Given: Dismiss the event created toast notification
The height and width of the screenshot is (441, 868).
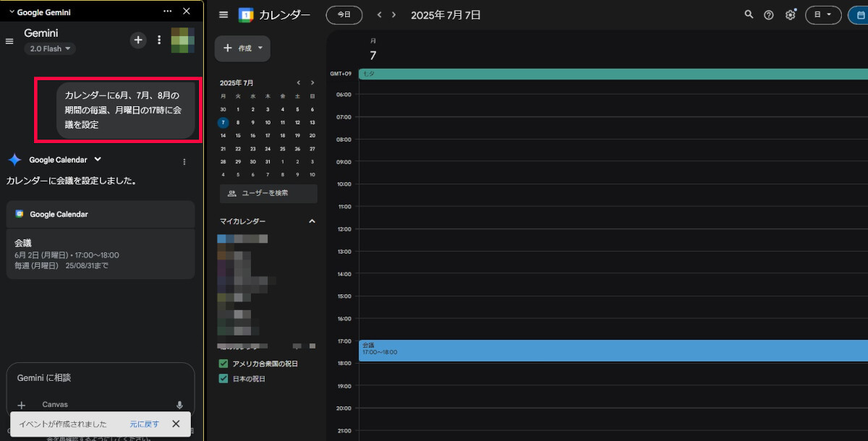Looking at the screenshot, I should 176,424.
